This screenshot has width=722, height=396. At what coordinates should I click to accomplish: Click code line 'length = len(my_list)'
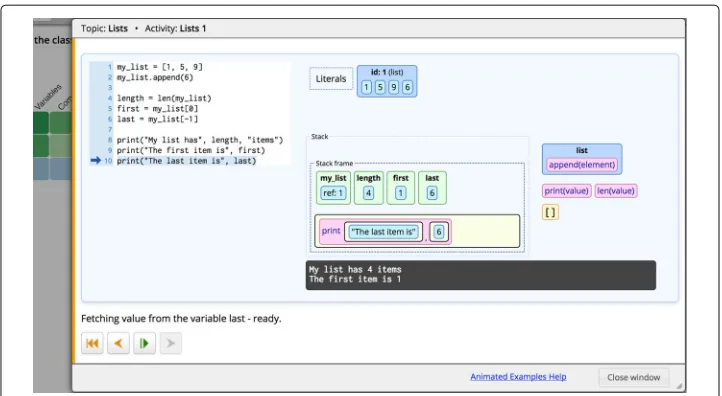coord(164,98)
